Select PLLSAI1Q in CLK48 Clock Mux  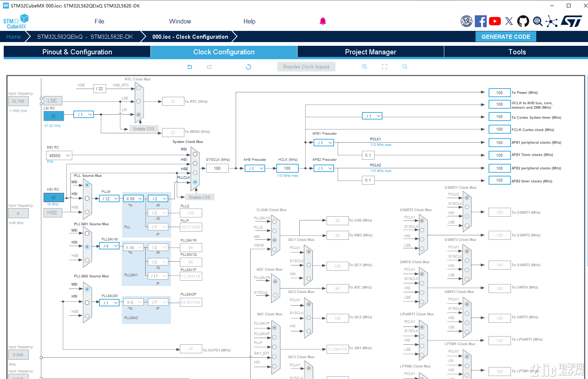pyautogui.click(x=274, y=222)
